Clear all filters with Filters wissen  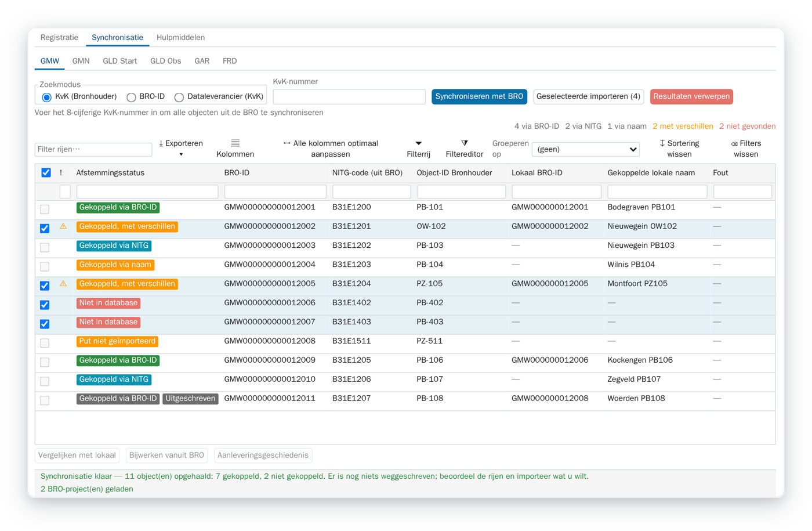point(746,149)
